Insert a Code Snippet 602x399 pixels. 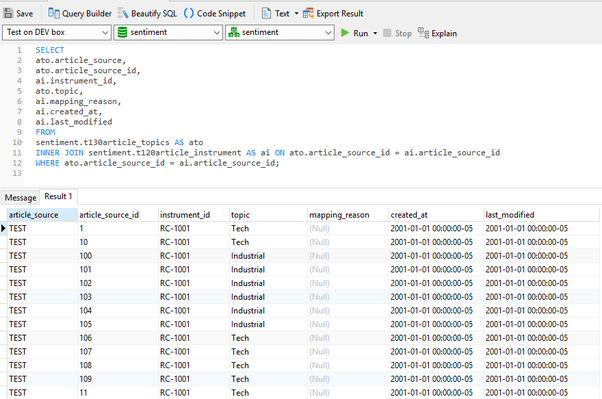tap(215, 13)
